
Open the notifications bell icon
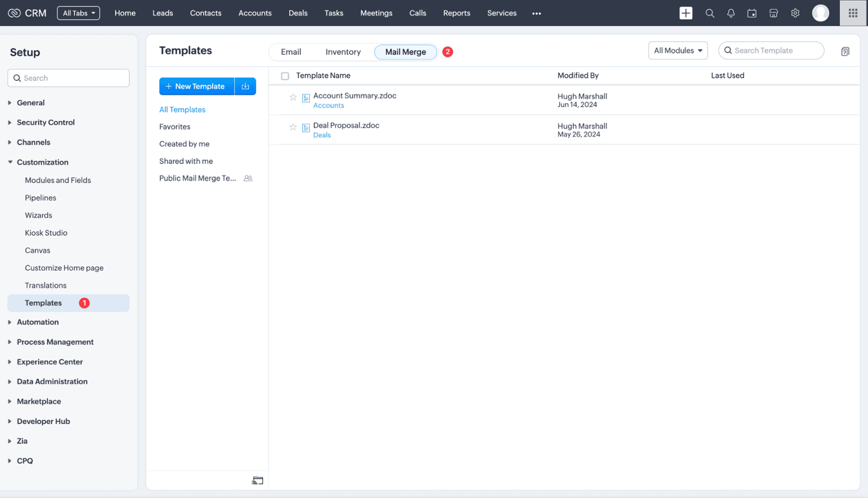731,13
